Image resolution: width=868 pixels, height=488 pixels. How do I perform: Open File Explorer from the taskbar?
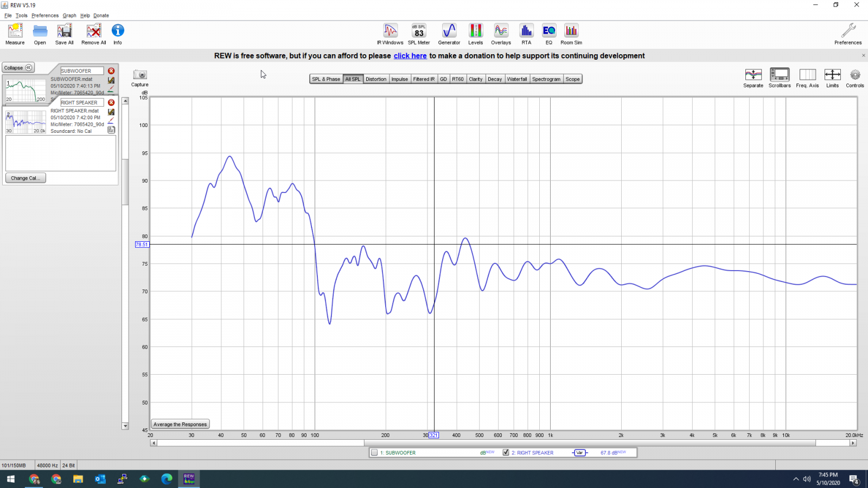click(78, 479)
